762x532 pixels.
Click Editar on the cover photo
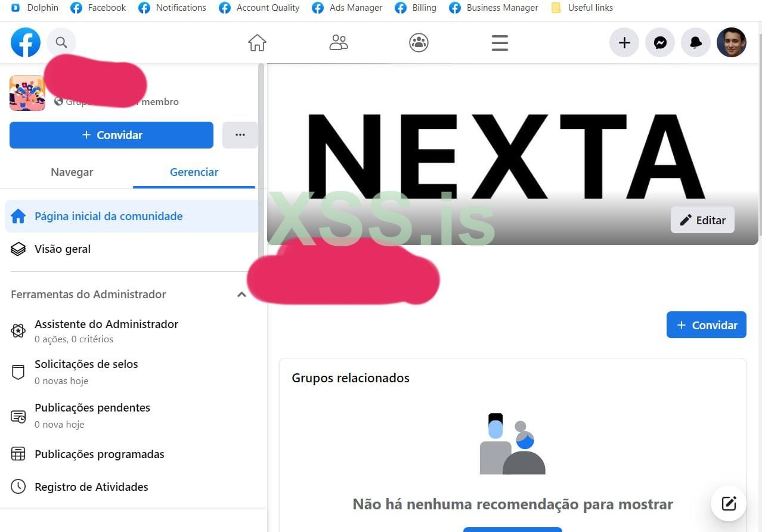(x=702, y=220)
